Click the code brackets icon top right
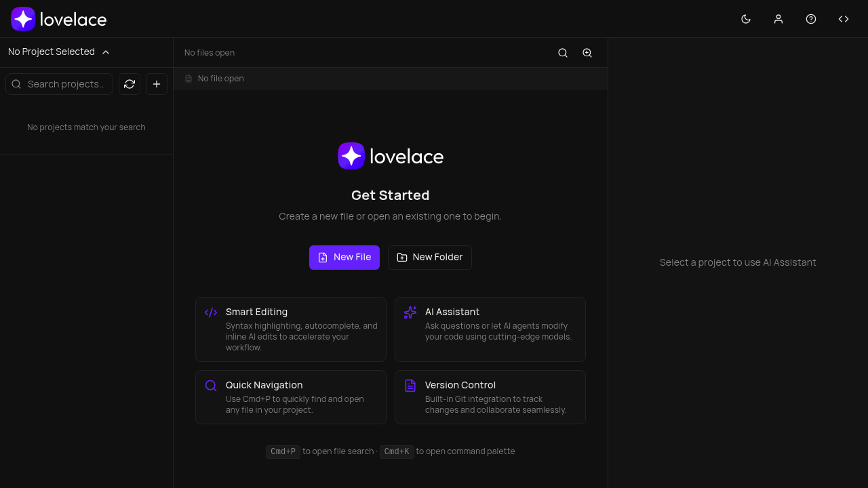 tap(844, 19)
